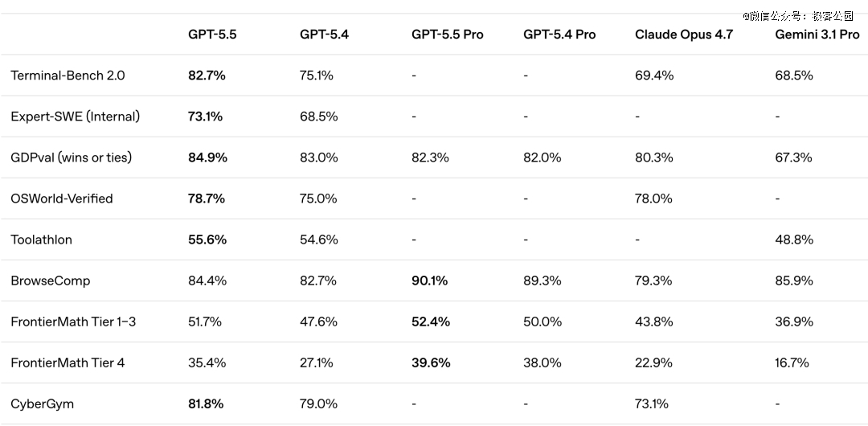Click the GPT-5.5 column header
Image resolution: width=868 pixels, height=426 pixels.
point(212,35)
